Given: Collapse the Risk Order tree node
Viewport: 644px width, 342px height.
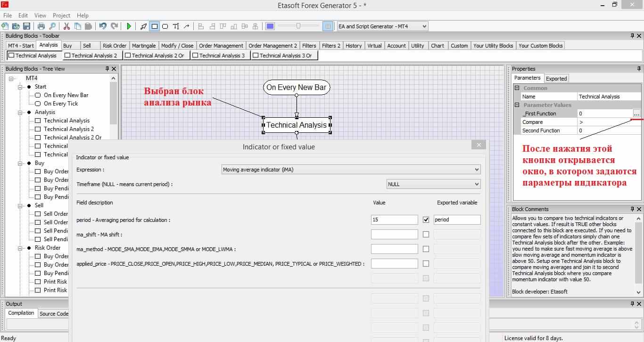Looking at the screenshot, I should click(x=20, y=248).
